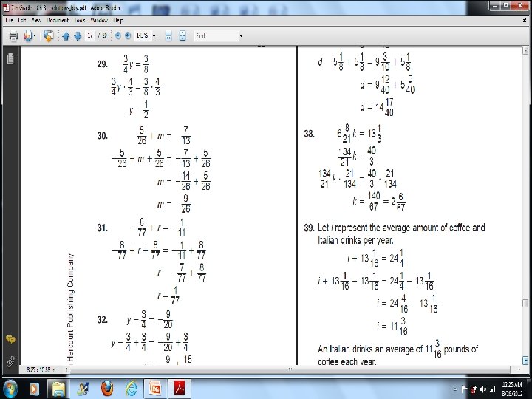The height and width of the screenshot is (399, 532).
Task: Open the Comments panel icon in sidebar
Action: click(10, 339)
